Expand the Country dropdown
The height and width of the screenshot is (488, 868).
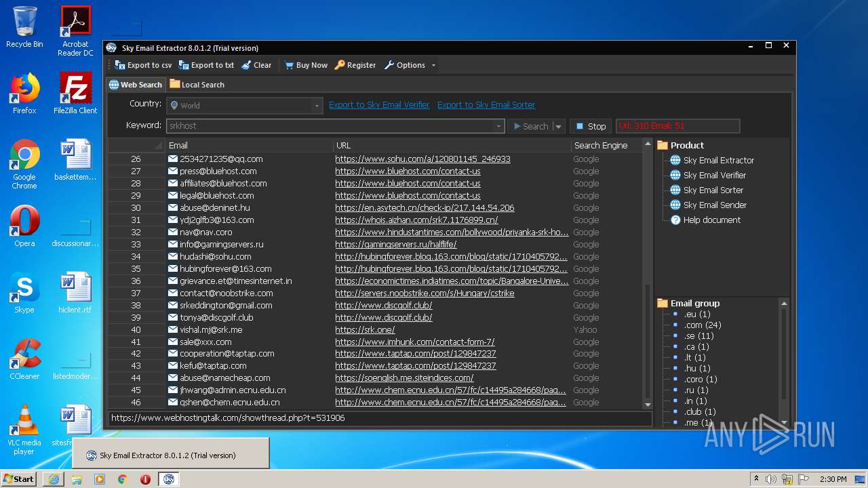click(x=316, y=106)
